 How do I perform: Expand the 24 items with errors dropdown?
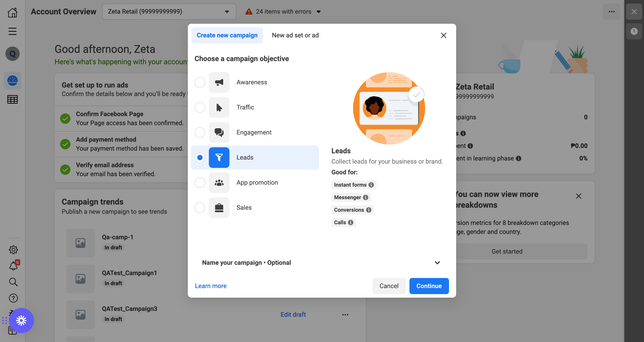[x=283, y=11]
